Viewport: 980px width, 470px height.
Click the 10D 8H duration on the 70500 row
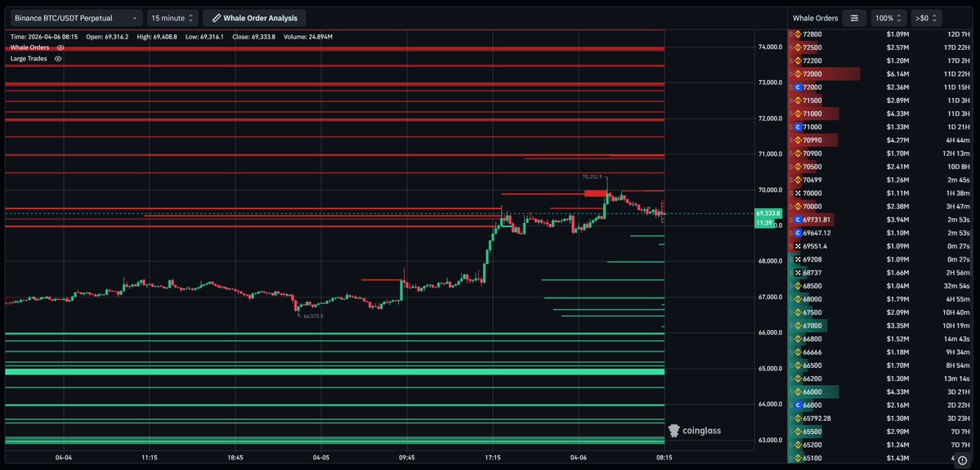[x=958, y=167]
